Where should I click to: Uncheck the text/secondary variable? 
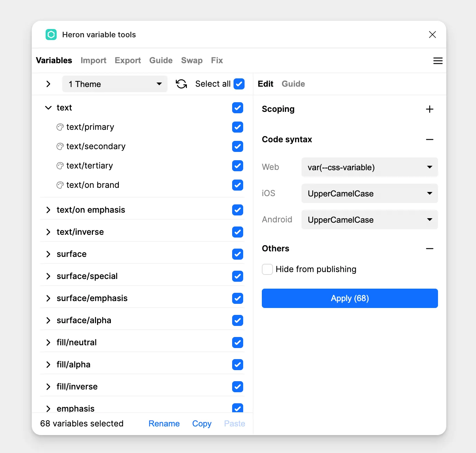238,146
